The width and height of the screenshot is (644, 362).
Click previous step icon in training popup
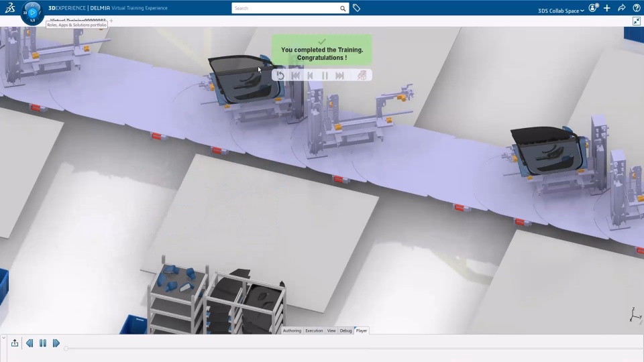point(310,76)
